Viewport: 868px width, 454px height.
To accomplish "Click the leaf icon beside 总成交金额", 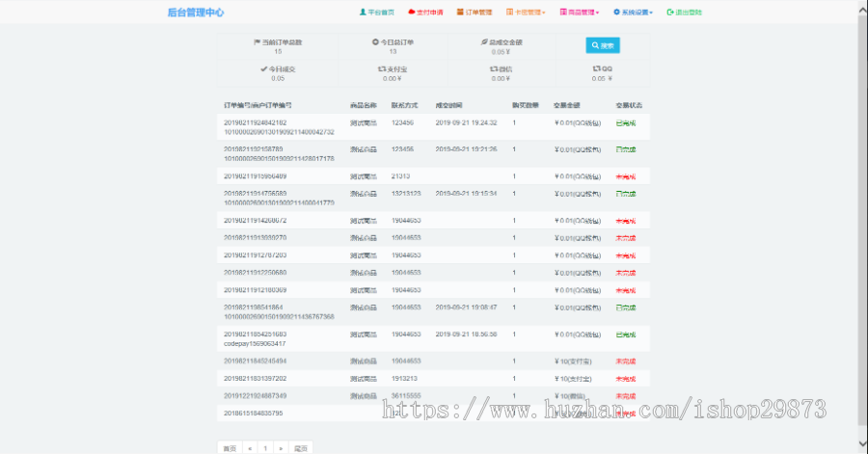I will coord(484,42).
